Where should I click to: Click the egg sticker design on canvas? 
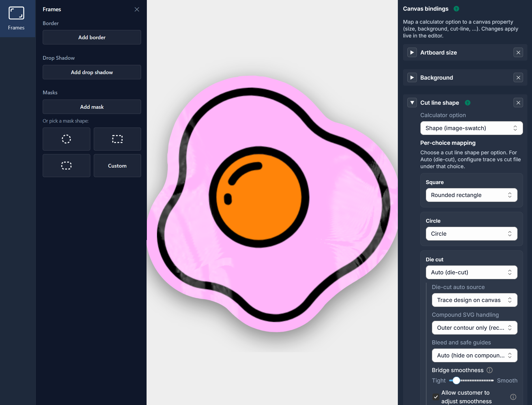tap(272, 204)
